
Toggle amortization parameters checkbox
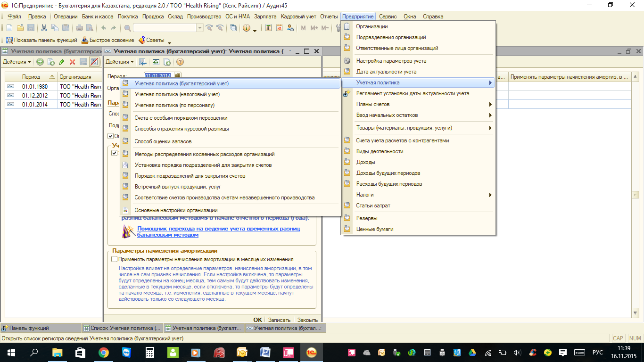pyautogui.click(x=114, y=259)
